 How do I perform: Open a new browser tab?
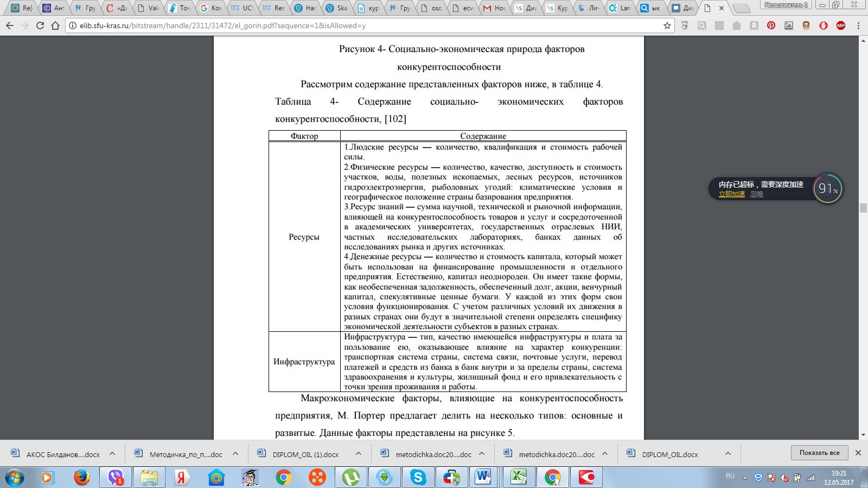click(x=741, y=8)
